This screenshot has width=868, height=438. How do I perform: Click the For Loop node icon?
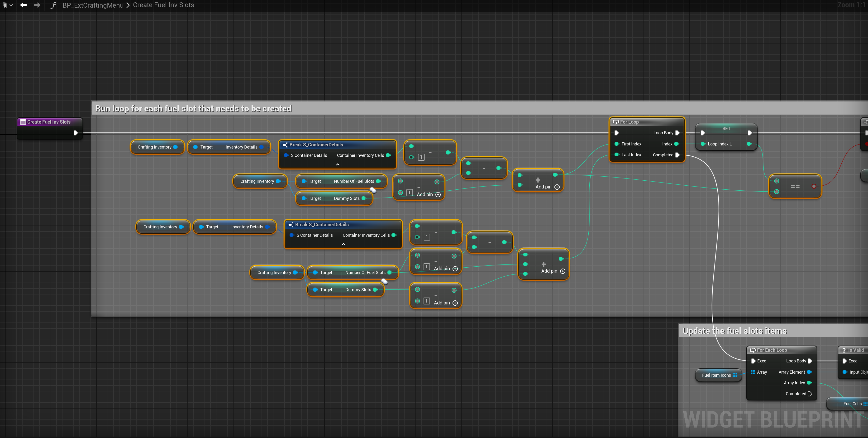pyautogui.click(x=616, y=122)
